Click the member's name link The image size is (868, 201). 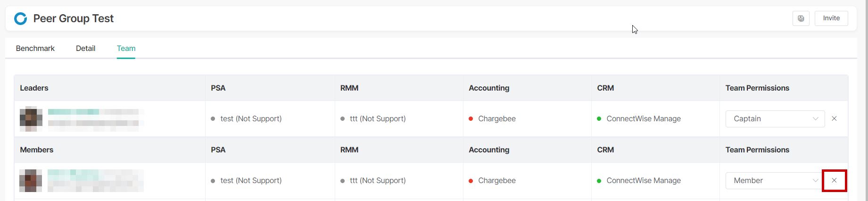[x=73, y=174]
